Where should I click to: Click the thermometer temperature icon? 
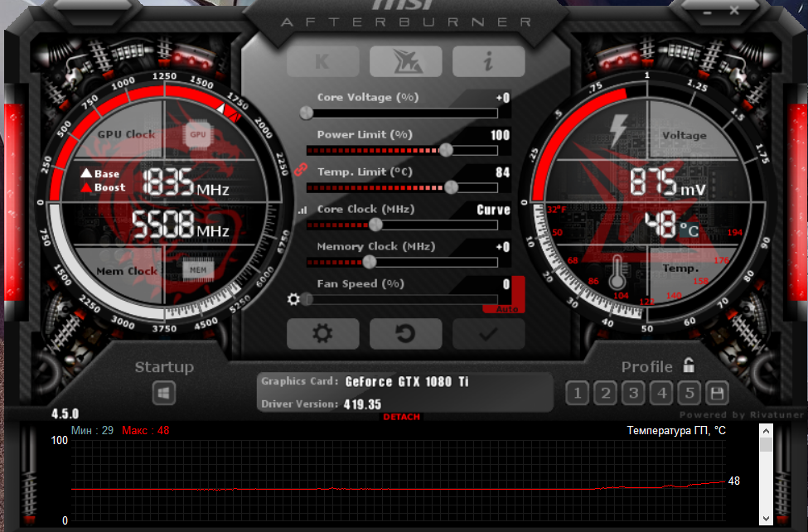click(x=617, y=273)
